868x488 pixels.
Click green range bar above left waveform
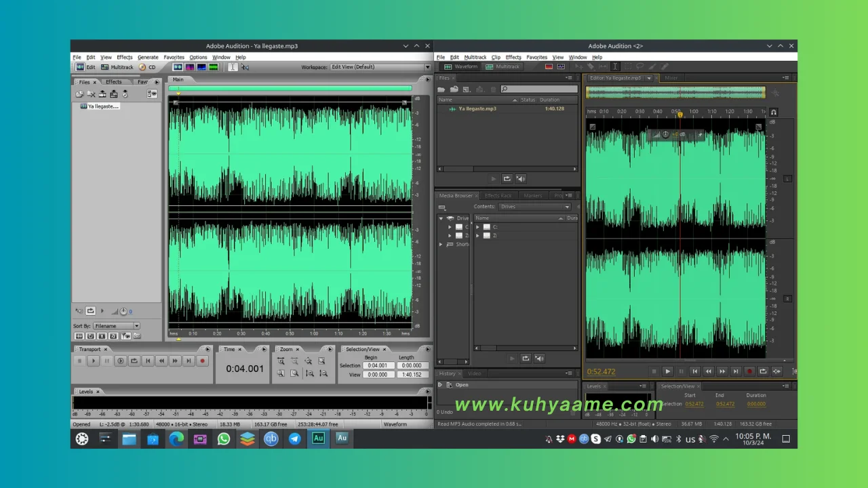[290, 88]
